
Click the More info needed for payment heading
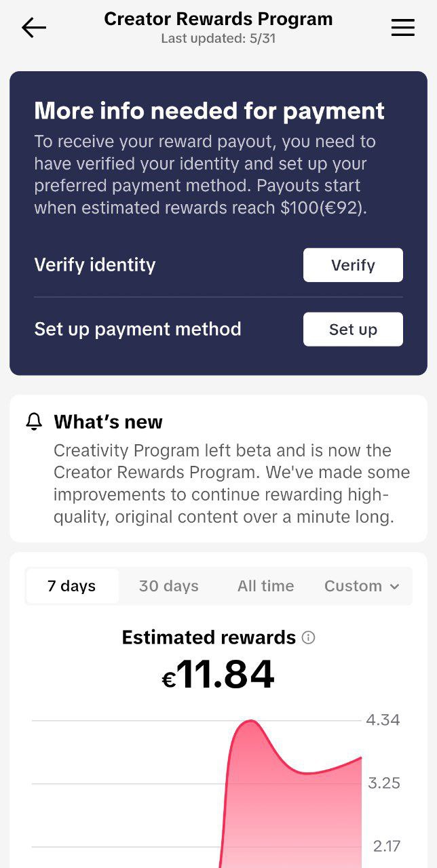coord(209,111)
